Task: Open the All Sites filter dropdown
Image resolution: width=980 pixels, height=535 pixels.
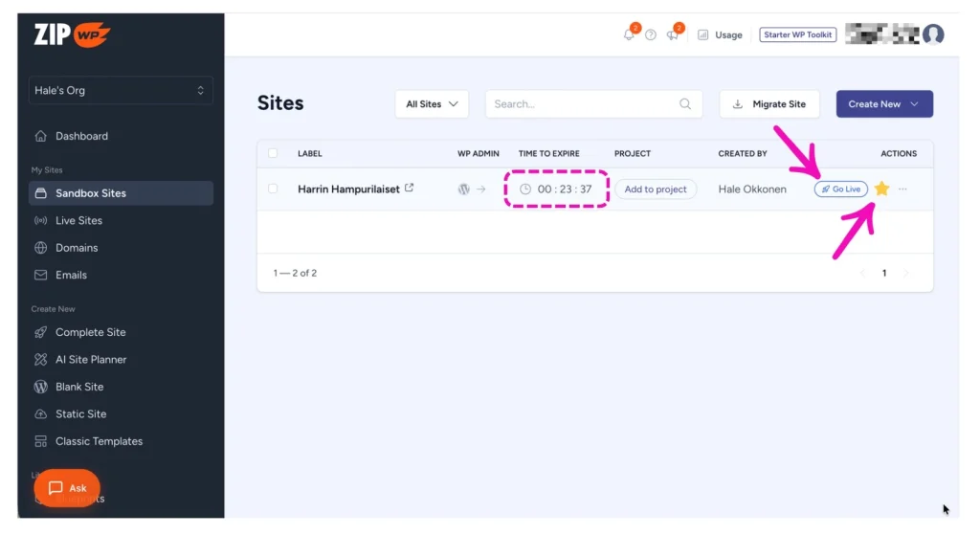Action: click(x=432, y=104)
